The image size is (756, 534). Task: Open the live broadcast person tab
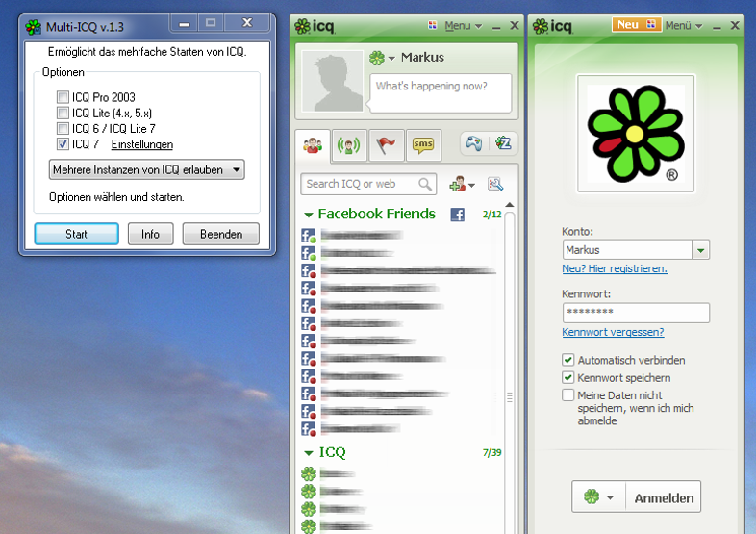click(x=349, y=146)
